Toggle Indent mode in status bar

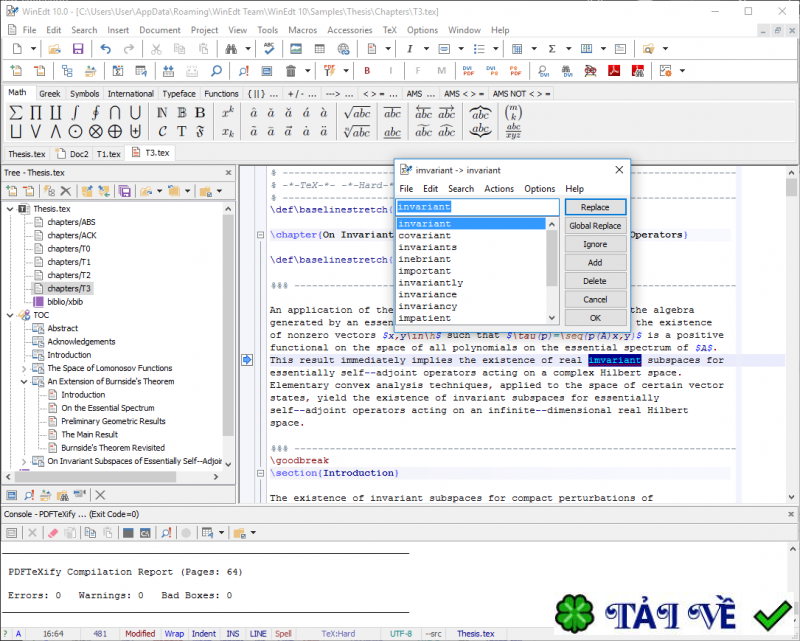[x=203, y=634]
